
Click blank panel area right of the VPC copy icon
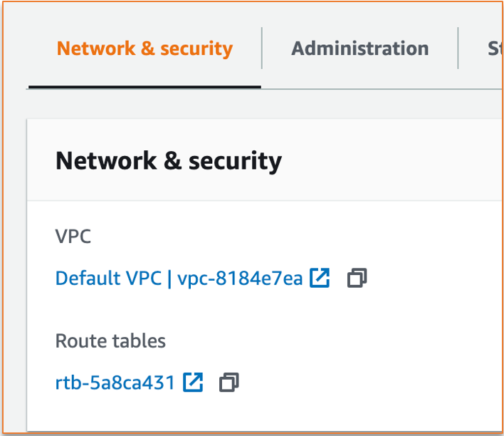coord(434,278)
